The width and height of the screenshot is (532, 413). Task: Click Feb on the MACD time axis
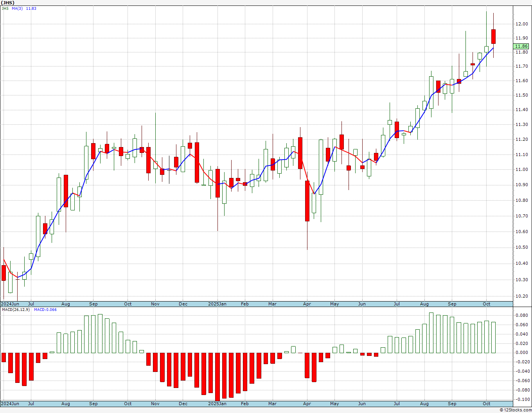click(245, 404)
